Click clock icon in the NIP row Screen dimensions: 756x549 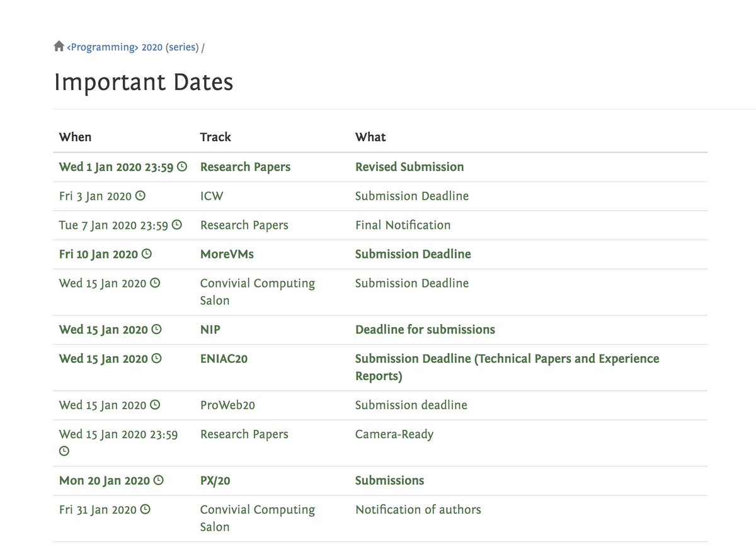[157, 329]
